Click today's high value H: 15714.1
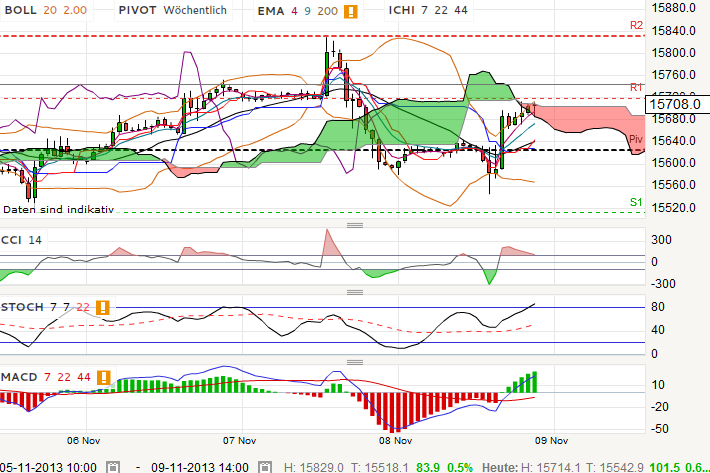 [551, 467]
